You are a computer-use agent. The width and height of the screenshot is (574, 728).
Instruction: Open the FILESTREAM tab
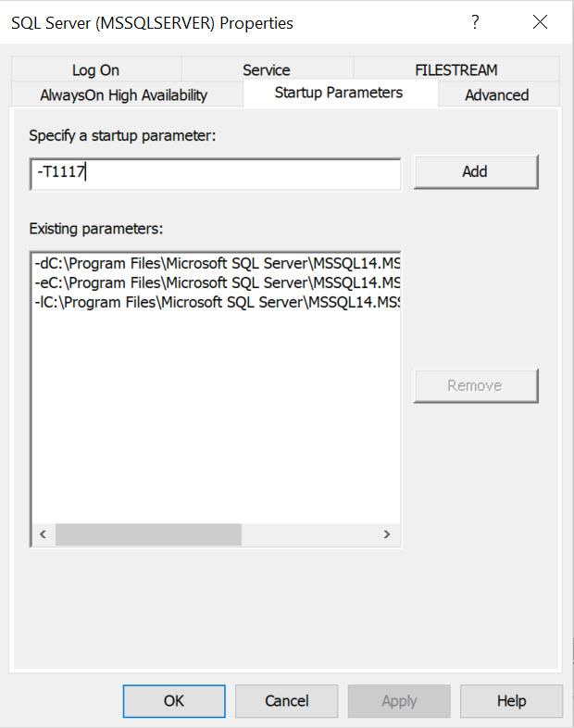click(x=455, y=69)
